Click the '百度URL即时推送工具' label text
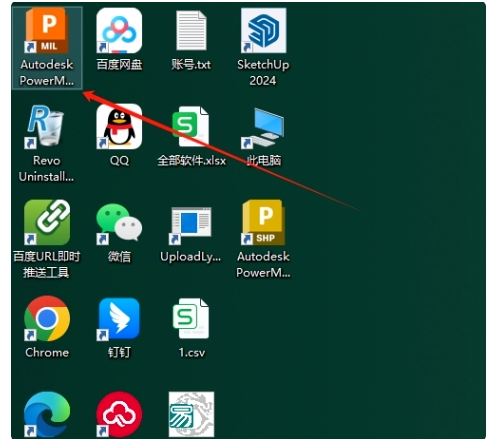 pyautogui.click(x=47, y=264)
